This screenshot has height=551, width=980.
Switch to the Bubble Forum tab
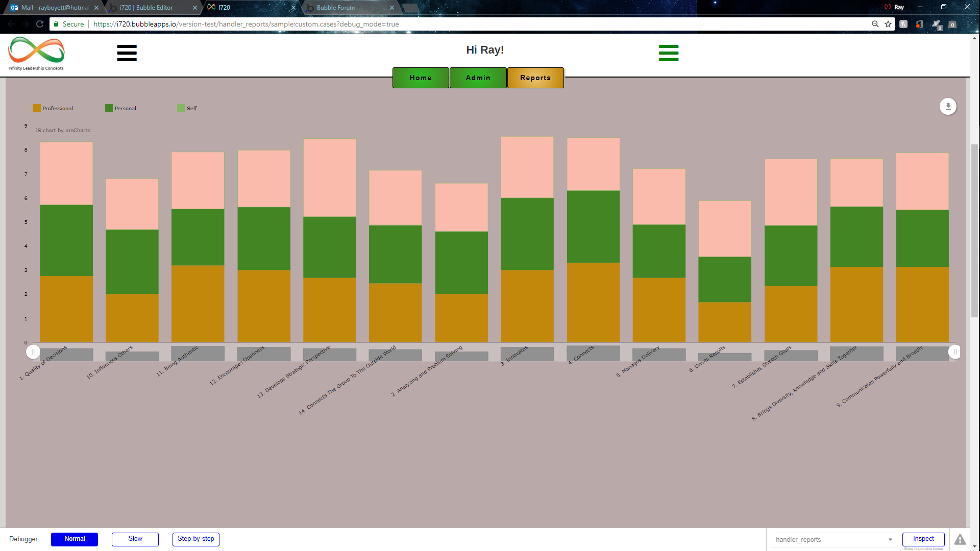tap(350, 8)
